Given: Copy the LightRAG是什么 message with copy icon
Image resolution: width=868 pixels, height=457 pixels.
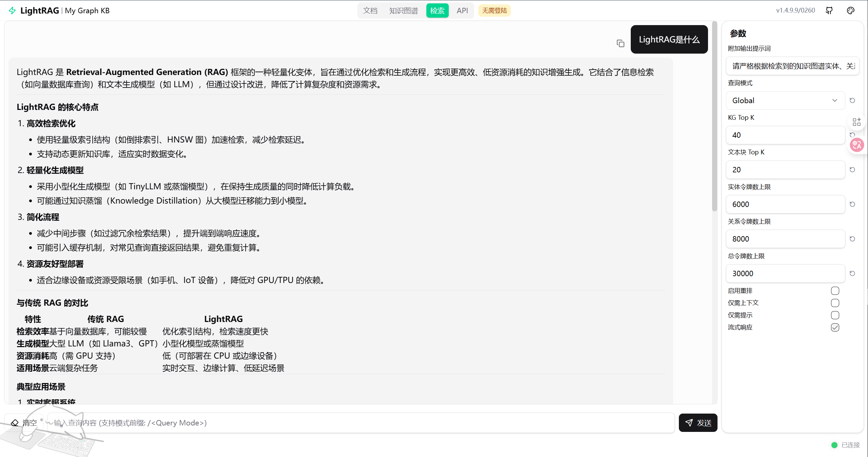Looking at the screenshot, I should 620,43.
